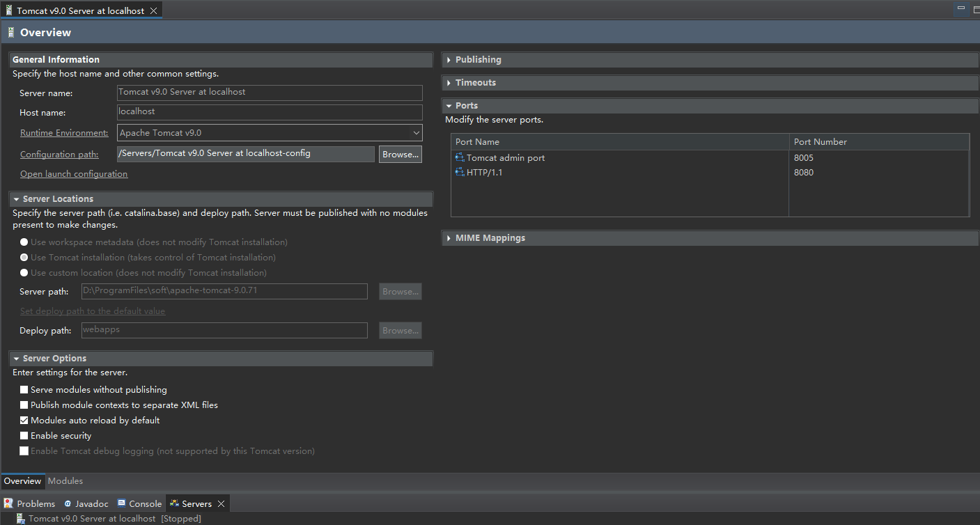Uncheck Modules auto reload by default
The image size is (980, 525).
pyautogui.click(x=24, y=421)
